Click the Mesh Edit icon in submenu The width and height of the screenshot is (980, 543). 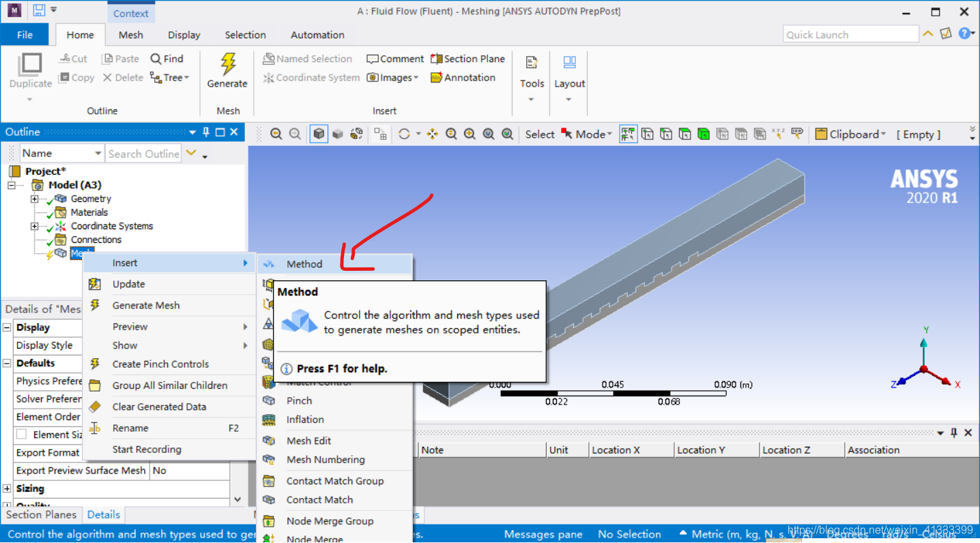click(269, 441)
